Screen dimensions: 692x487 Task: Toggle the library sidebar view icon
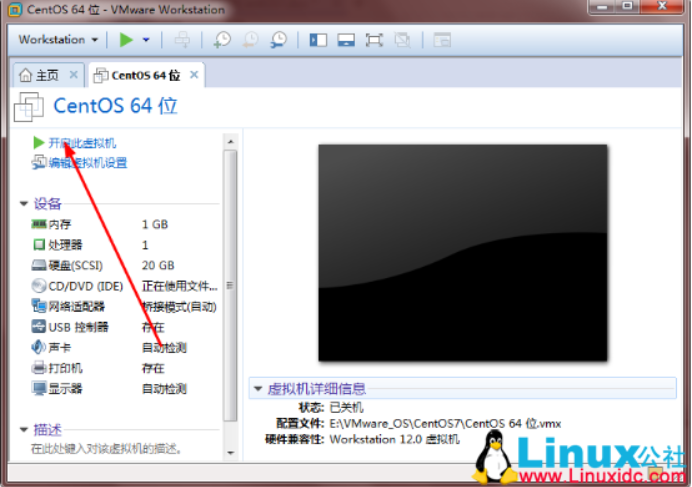(318, 40)
